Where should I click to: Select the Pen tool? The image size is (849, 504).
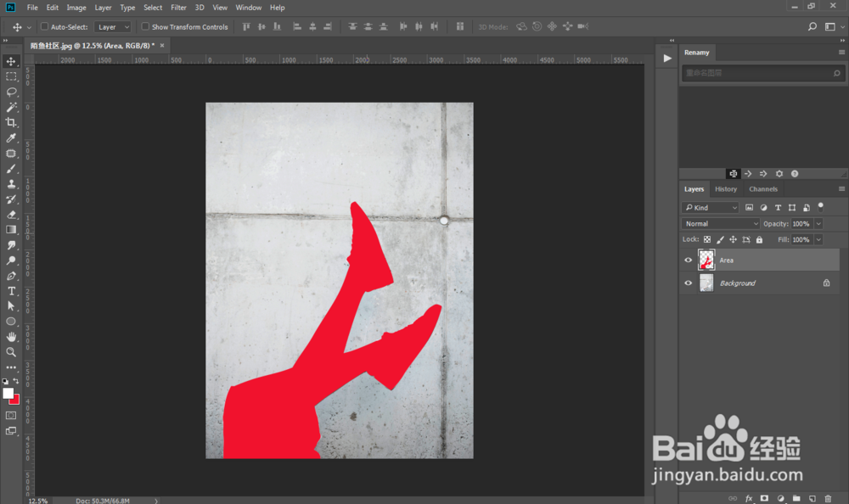(x=11, y=276)
